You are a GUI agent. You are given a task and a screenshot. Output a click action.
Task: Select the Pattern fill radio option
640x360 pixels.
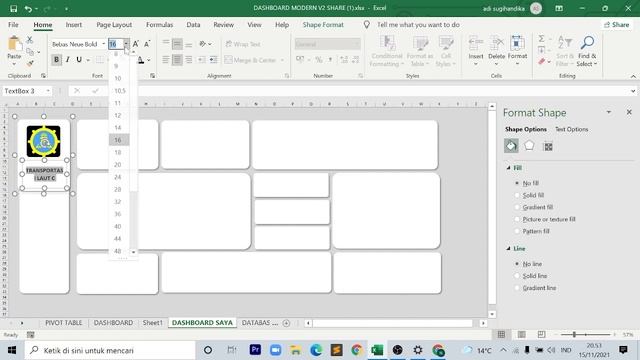(517, 231)
